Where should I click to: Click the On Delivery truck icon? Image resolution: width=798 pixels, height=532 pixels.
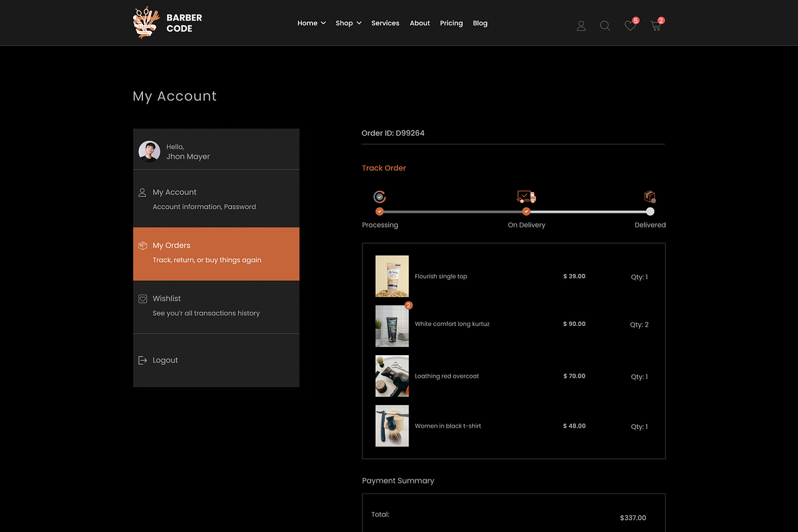(x=526, y=197)
